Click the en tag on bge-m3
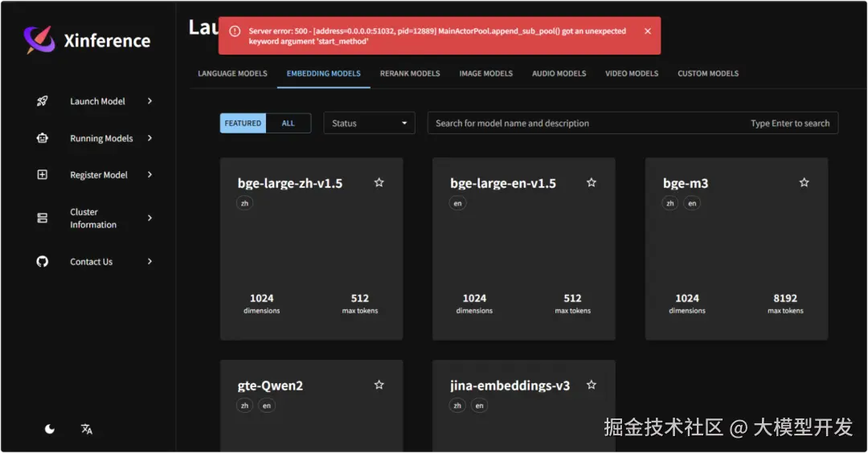 coord(692,203)
